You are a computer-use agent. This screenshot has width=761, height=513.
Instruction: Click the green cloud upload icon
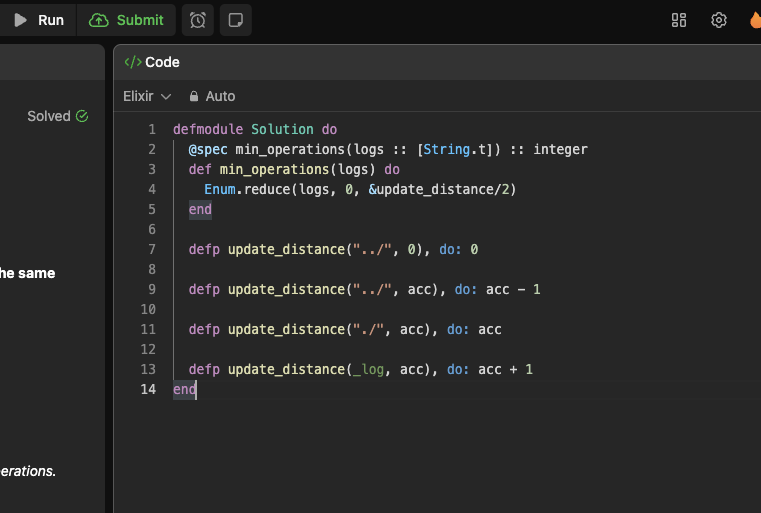pyautogui.click(x=99, y=20)
